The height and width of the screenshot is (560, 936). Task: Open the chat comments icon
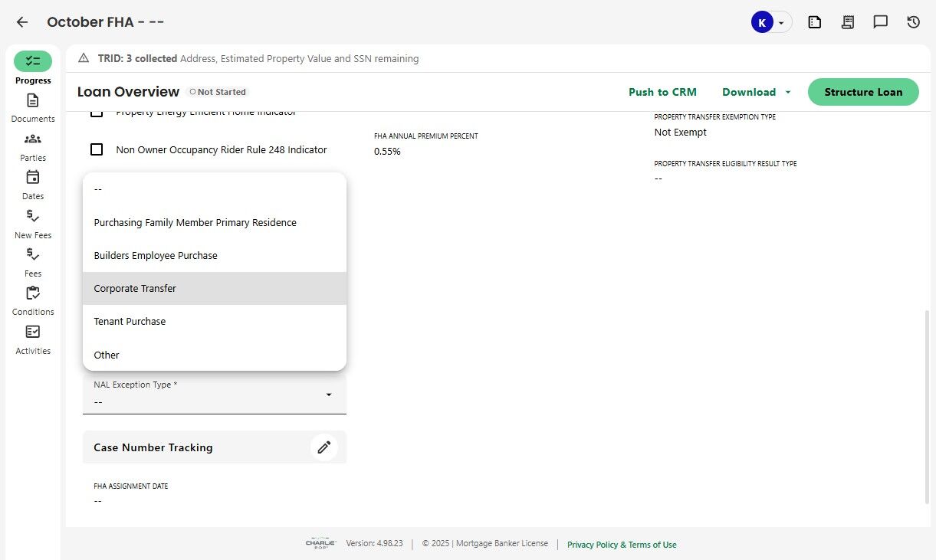tap(881, 22)
